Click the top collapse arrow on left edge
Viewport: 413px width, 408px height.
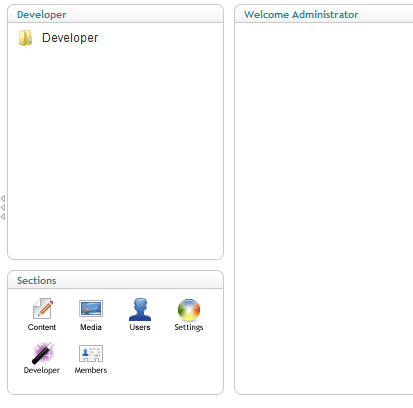[x=3, y=199]
